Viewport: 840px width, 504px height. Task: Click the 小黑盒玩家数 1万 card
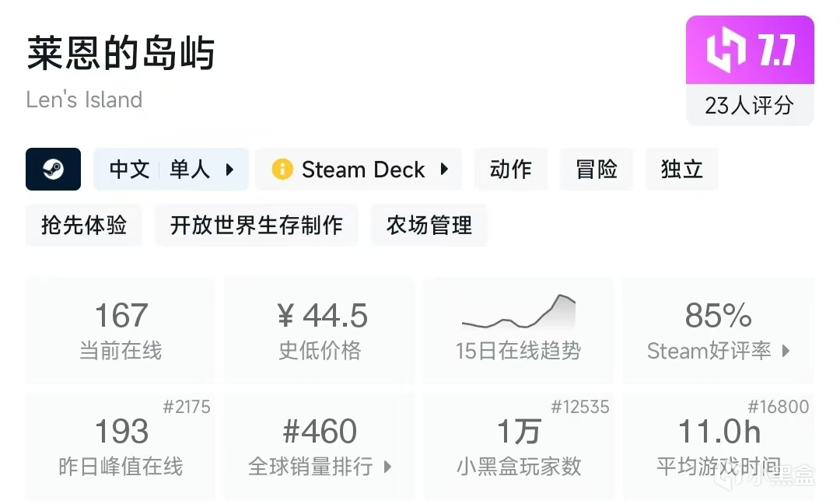pyautogui.click(x=518, y=446)
